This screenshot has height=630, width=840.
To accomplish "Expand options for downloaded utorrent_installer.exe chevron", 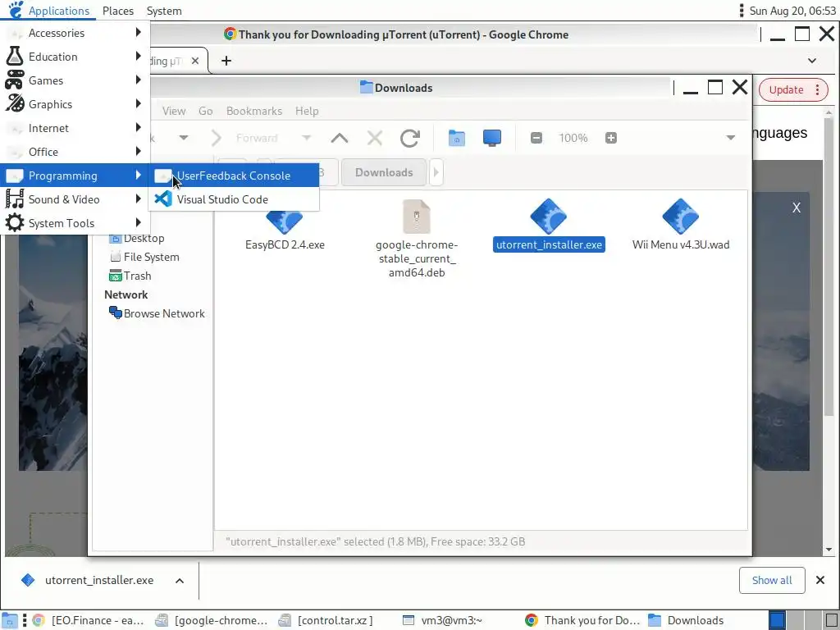I will pos(180,580).
